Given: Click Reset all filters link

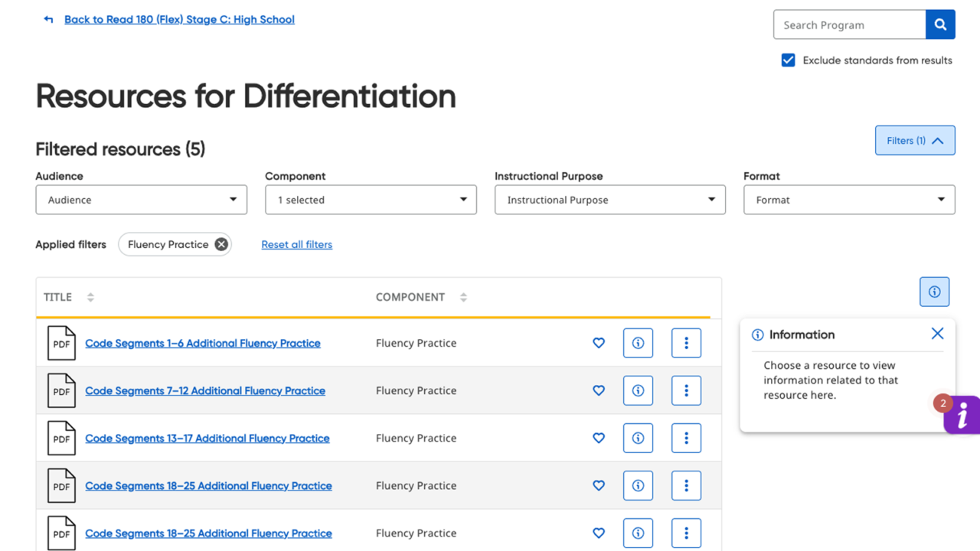Looking at the screenshot, I should (297, 244).
